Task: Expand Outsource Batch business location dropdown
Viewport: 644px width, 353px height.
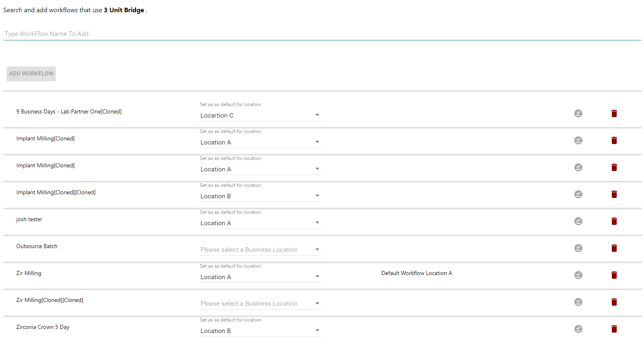Action: pos(260,250)
